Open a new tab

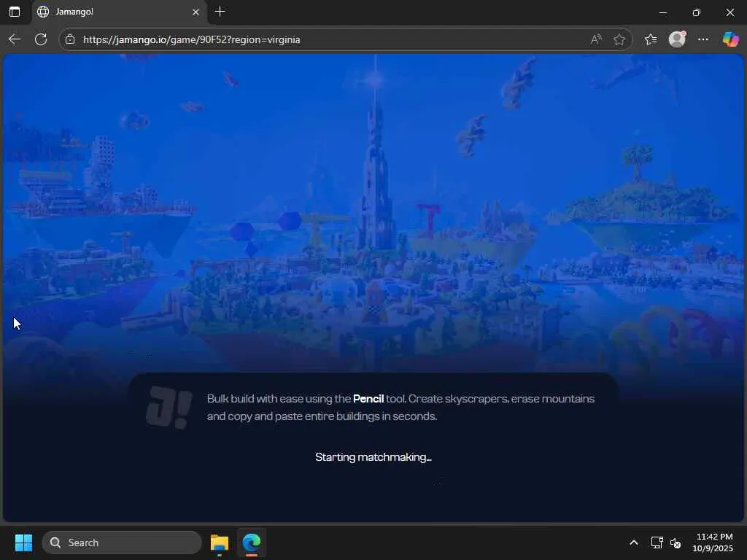(220, 12)
